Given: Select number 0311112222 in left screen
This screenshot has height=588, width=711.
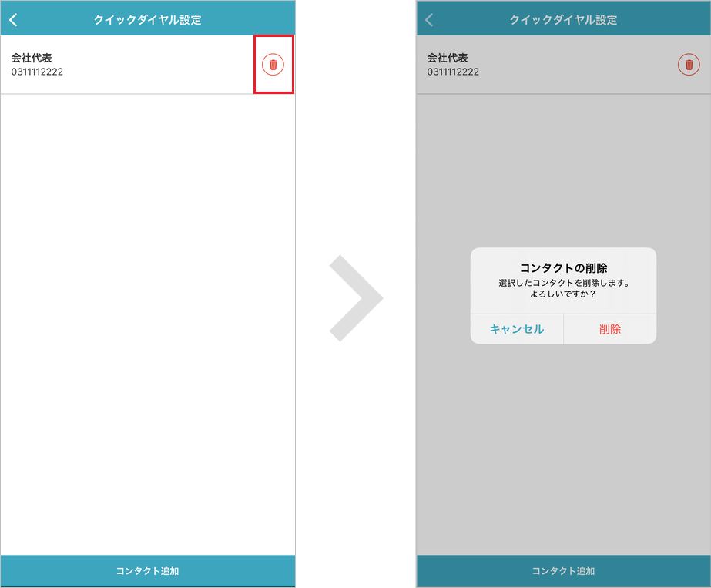Looking at the screenshot, I should coord(37,72).
